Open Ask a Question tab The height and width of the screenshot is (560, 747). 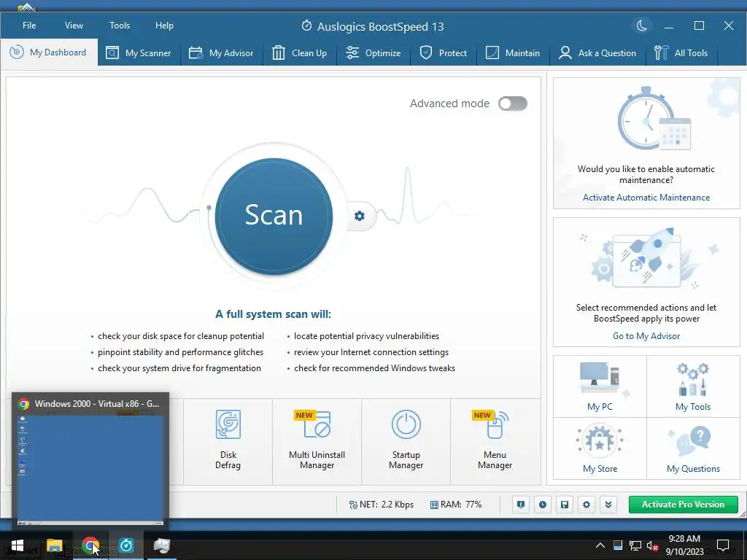pos(597,52)
